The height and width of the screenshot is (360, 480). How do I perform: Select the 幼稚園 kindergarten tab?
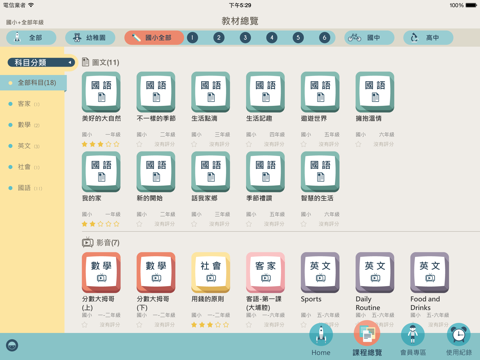click(x=90, y=38)
